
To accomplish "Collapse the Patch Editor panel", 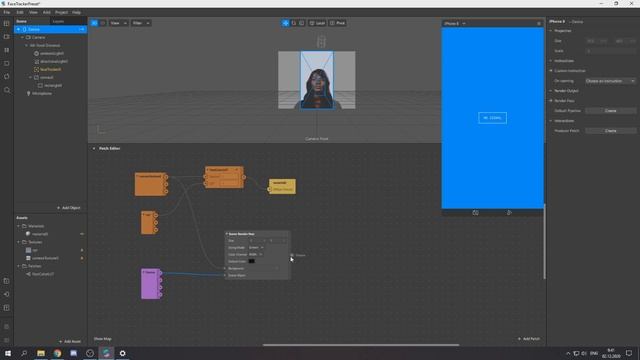I will click(x=94, y=148).
